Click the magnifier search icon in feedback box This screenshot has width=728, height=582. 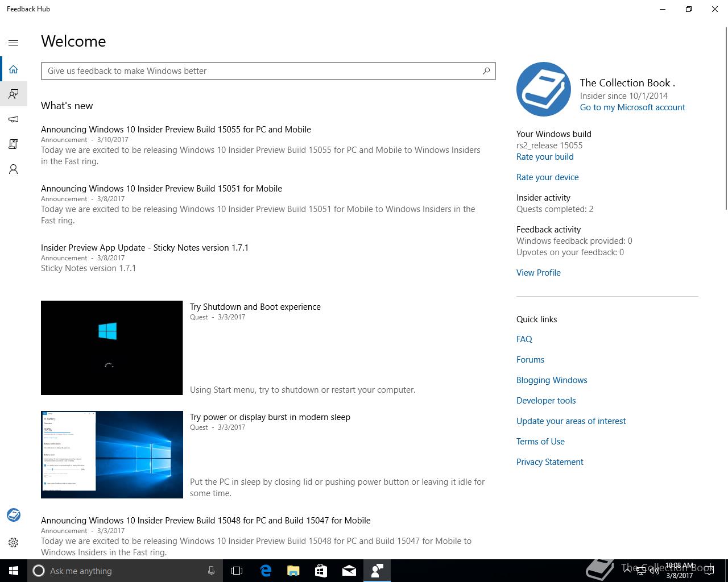point(486,71)
